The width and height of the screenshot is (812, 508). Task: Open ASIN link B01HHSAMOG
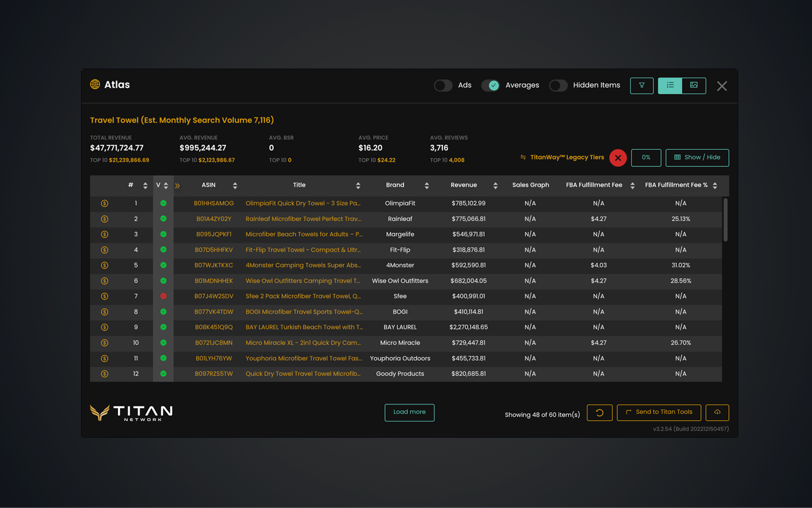click(x=214, y=204)
